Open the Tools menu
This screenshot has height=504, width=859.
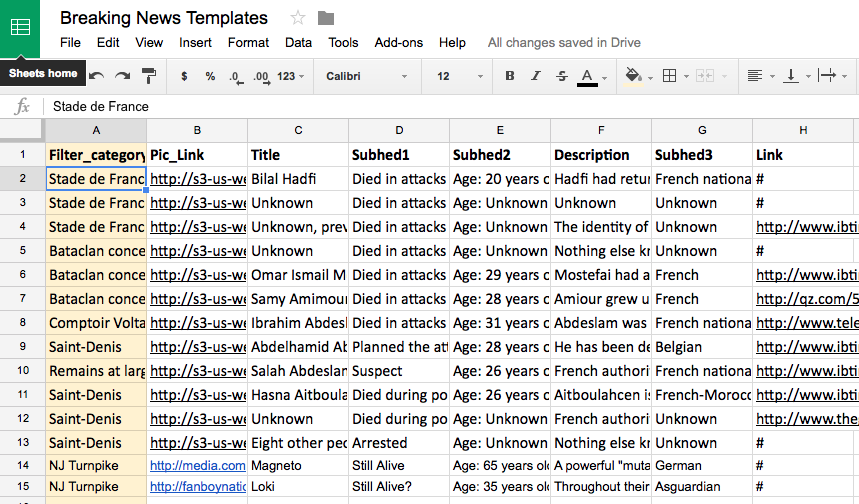pos(343,43)
